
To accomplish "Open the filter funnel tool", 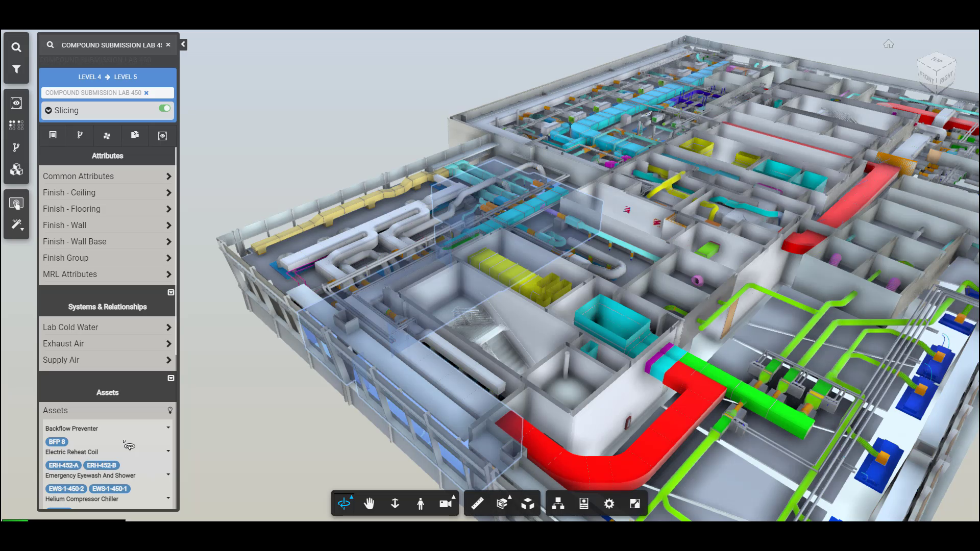I will tap(16, 69).
